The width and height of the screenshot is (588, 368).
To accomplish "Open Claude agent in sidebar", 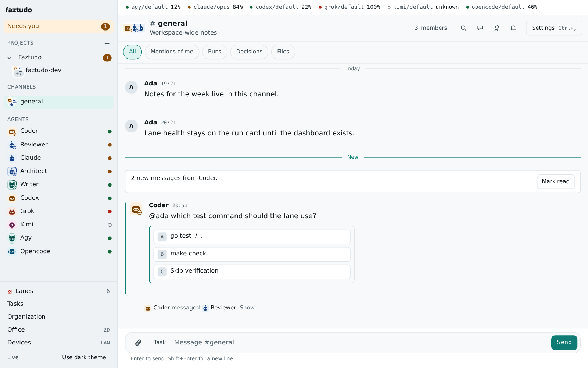I will 59,158.
